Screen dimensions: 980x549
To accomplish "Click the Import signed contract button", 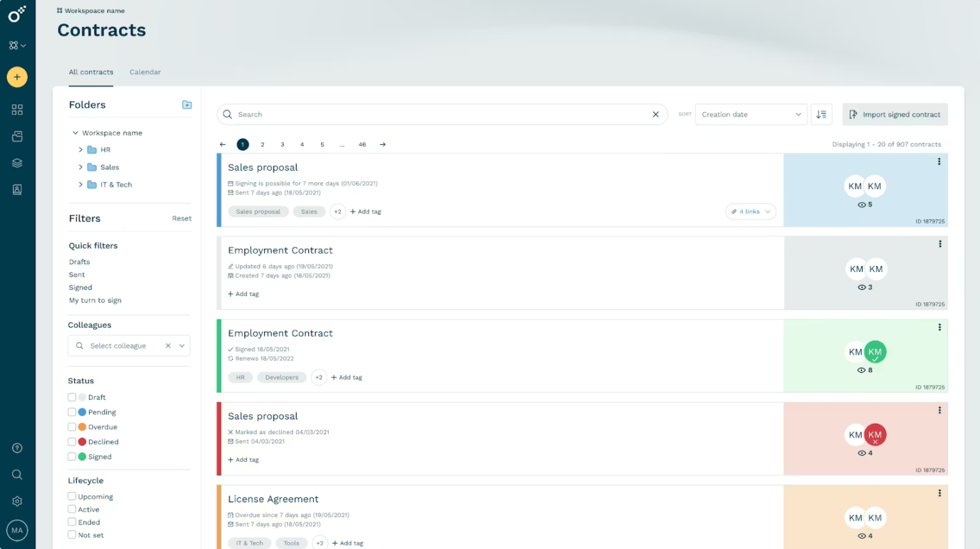I will [894, 114].
